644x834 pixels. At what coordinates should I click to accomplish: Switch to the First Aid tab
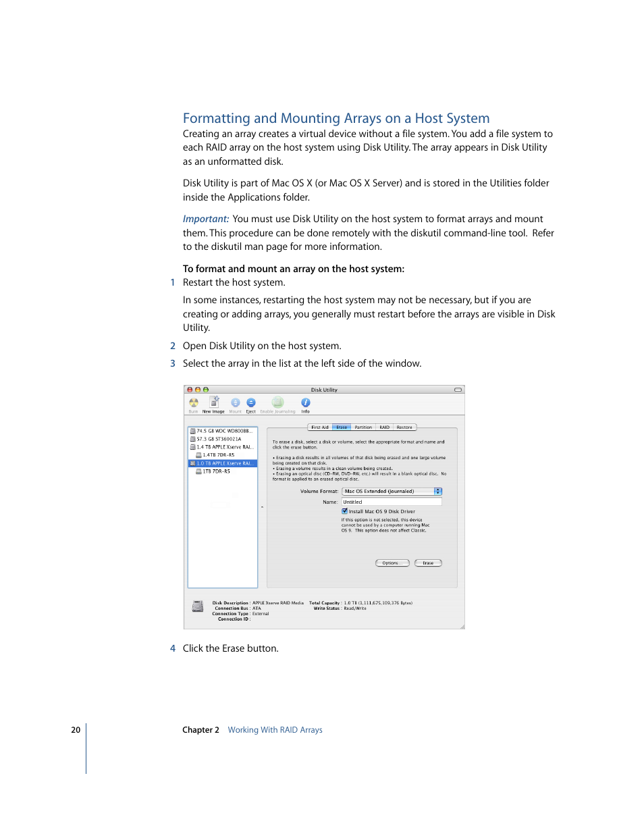click(x=320, y=427)
